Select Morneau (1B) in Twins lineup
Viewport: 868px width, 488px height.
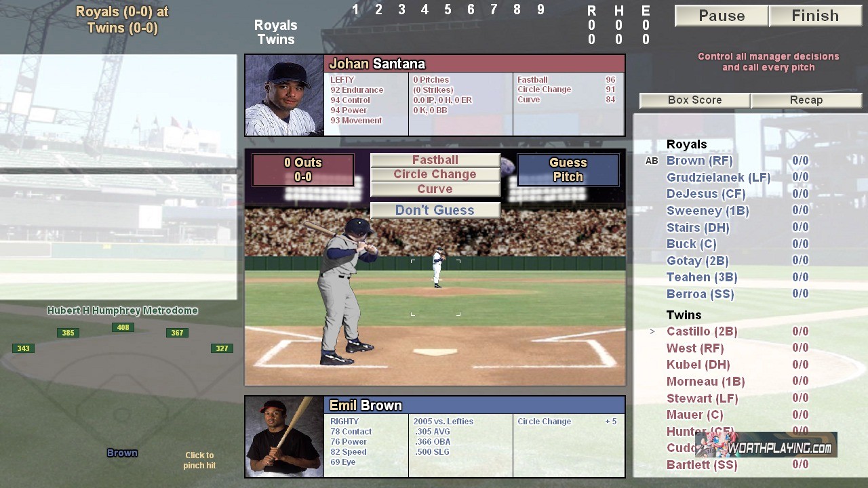[705, 382]
